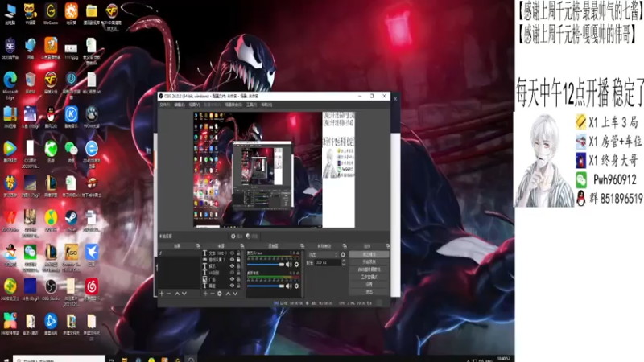Screen dimensions: 644x362
Task: Open the 此电脑 desktop icon
Action: (10, 14)
